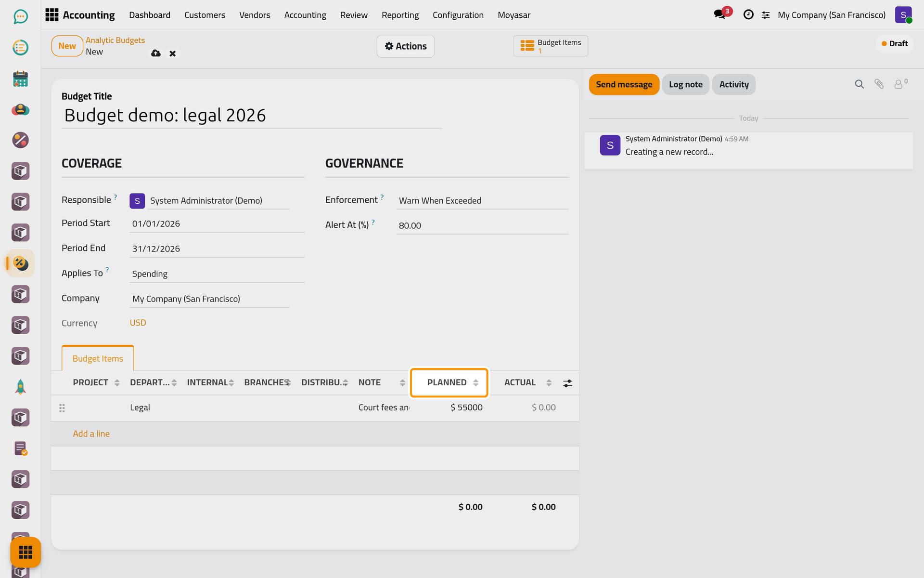Open the Reporting menu

pos(400,15)
